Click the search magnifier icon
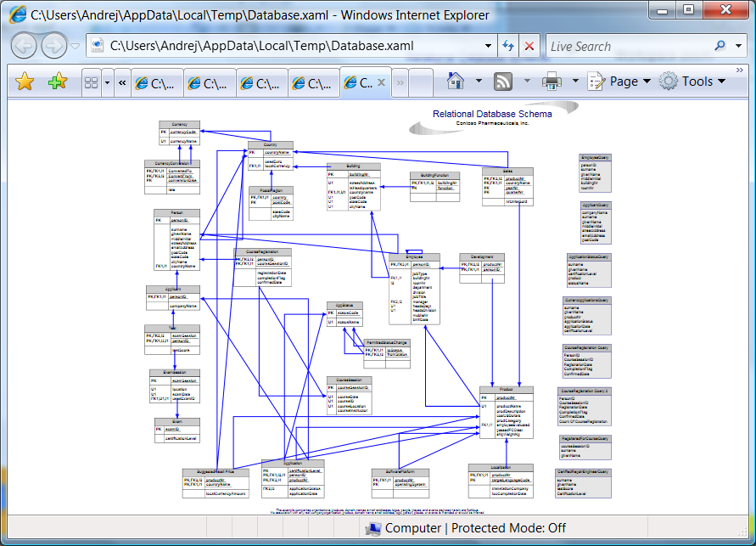The width and height of the screenshot is (756, 546). pos(720,46)
